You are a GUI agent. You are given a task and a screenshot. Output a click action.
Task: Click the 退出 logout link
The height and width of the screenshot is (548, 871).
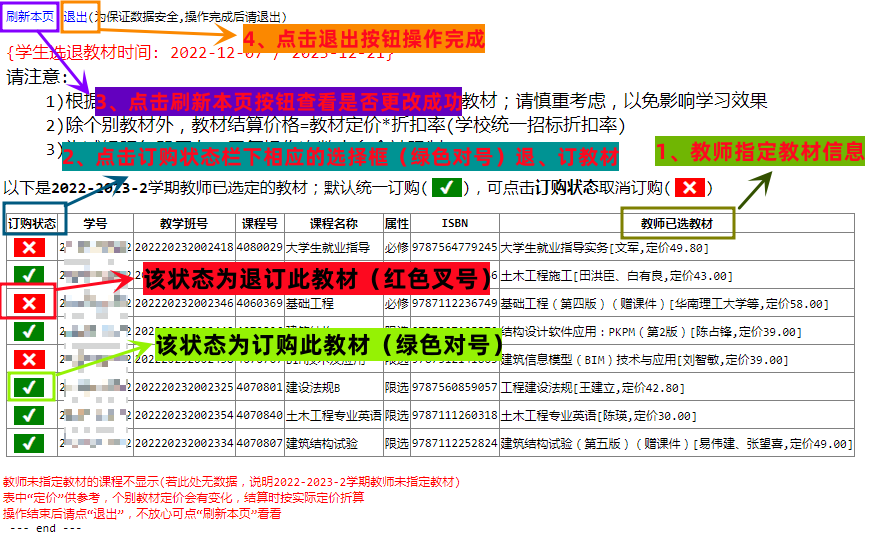point(75,17)
